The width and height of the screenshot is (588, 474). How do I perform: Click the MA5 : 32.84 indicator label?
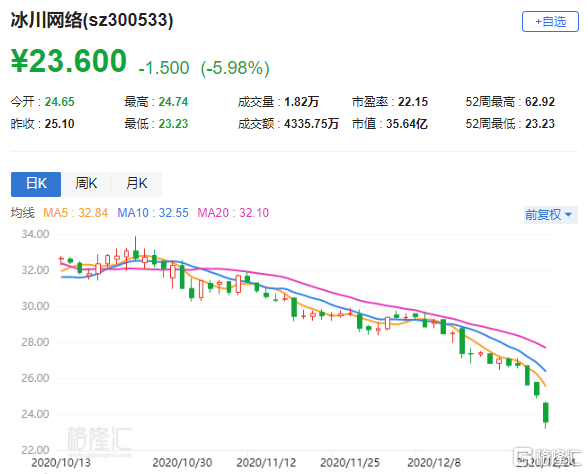[75, 213]
